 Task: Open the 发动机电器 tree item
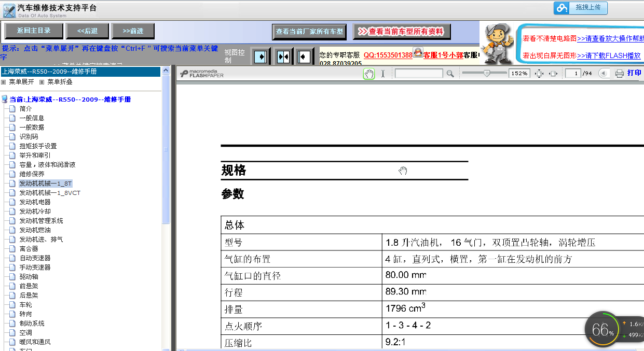(35, 202)
